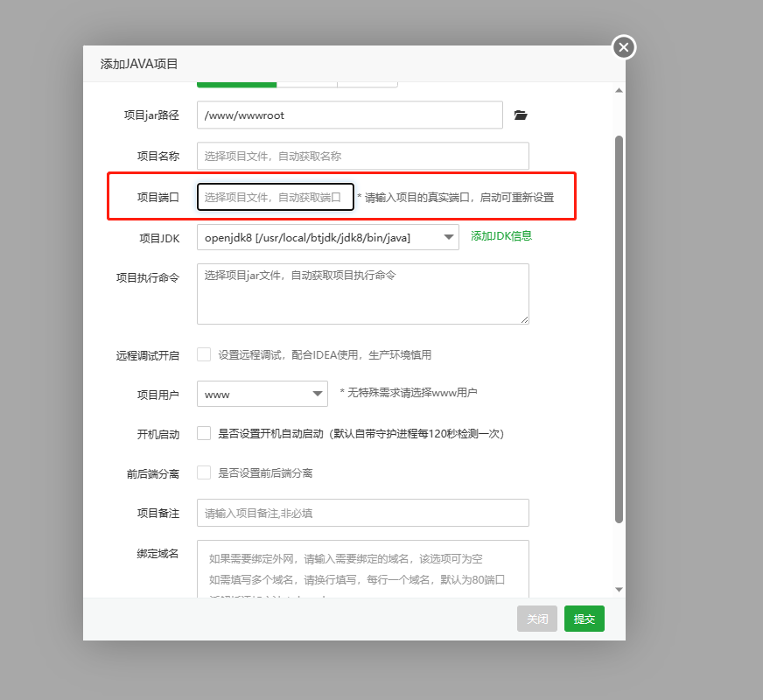Close the Add JAVA project dialog (X)

point(623,47)
